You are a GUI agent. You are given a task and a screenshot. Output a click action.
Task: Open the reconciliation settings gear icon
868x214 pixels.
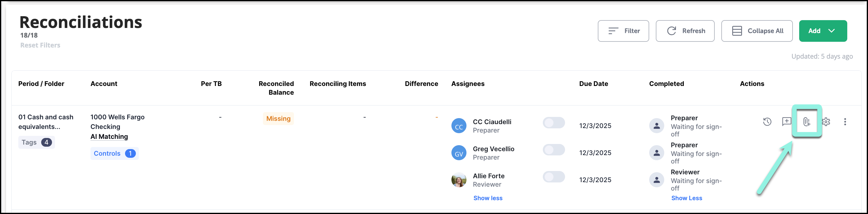[x=826, y=122]
